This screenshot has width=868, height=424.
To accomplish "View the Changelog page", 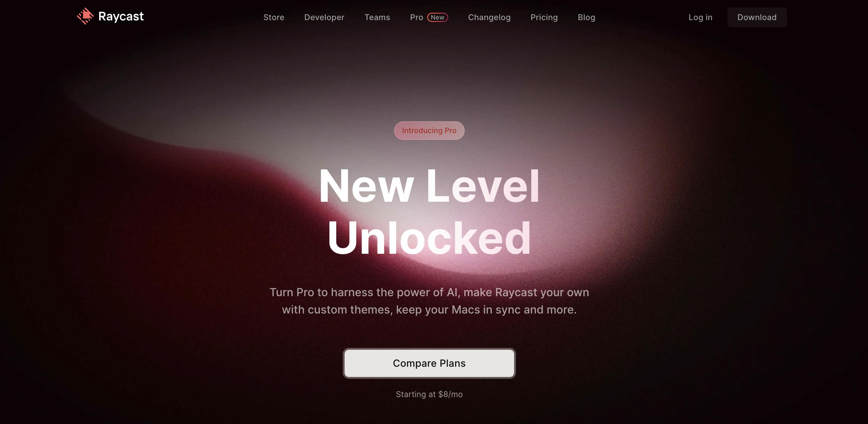I will coord(489,17).
